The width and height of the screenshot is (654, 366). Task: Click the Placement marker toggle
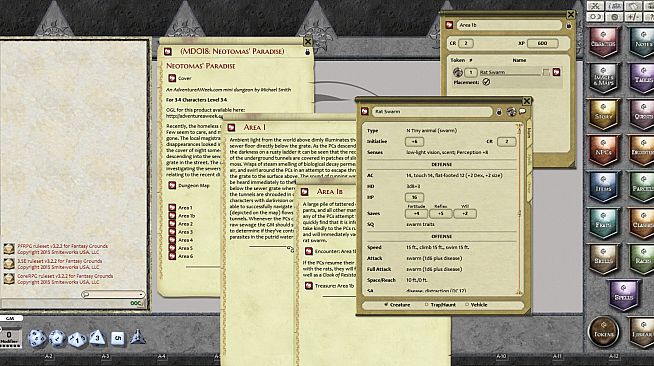(486, 82)
